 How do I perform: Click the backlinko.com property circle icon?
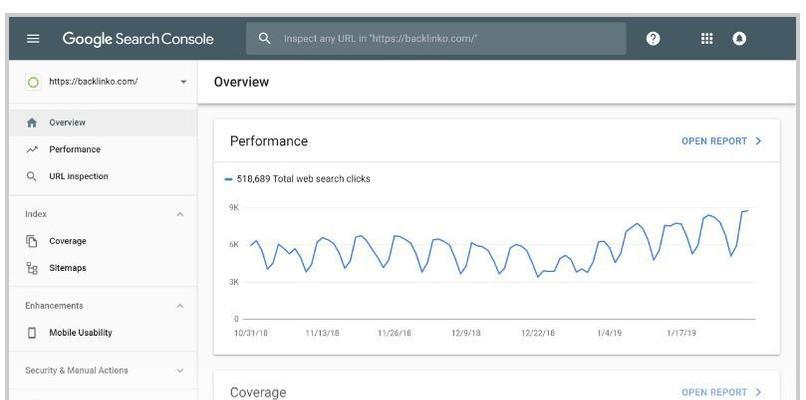click(33, 82)
